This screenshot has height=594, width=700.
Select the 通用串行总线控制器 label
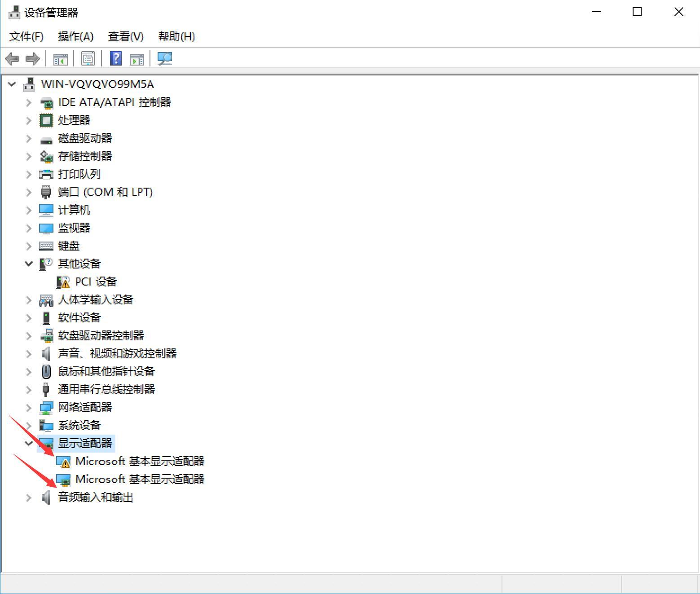pos(106,390)
